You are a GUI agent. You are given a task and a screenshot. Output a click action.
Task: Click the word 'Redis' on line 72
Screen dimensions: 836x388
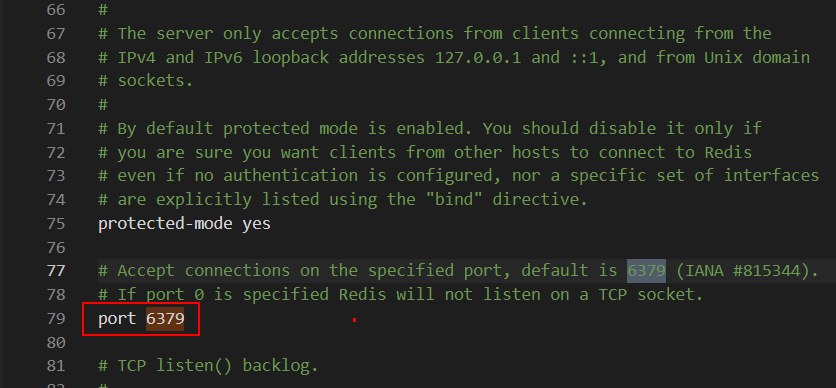[728, 153]
